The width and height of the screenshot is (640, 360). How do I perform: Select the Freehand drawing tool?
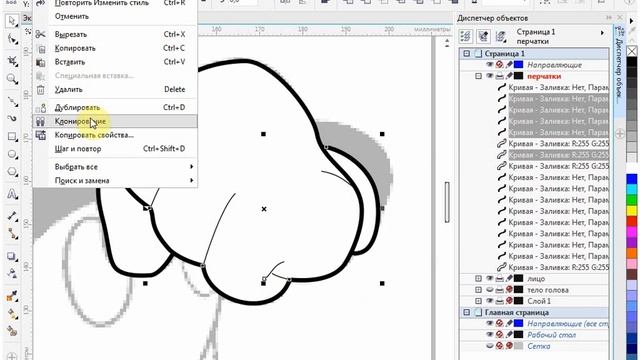pyautogui.click(x=12, y=101)
